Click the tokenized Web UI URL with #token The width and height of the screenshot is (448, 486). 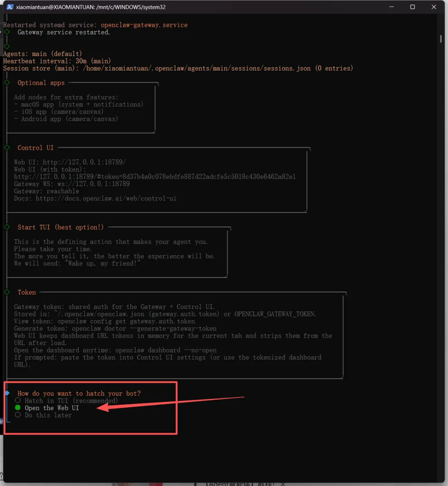155,177
